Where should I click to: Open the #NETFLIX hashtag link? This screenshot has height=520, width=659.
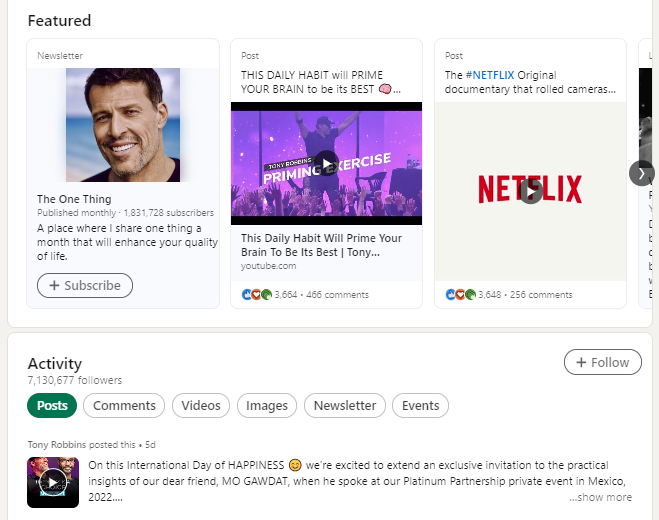(490, 75)
